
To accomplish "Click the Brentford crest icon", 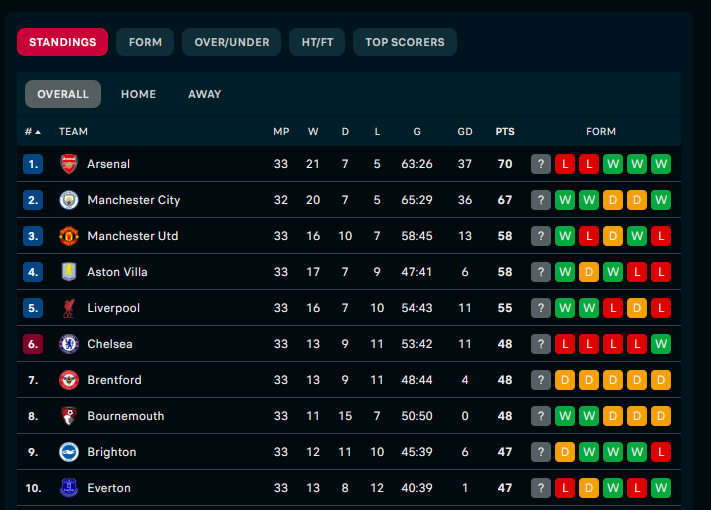I will (69, 380).
